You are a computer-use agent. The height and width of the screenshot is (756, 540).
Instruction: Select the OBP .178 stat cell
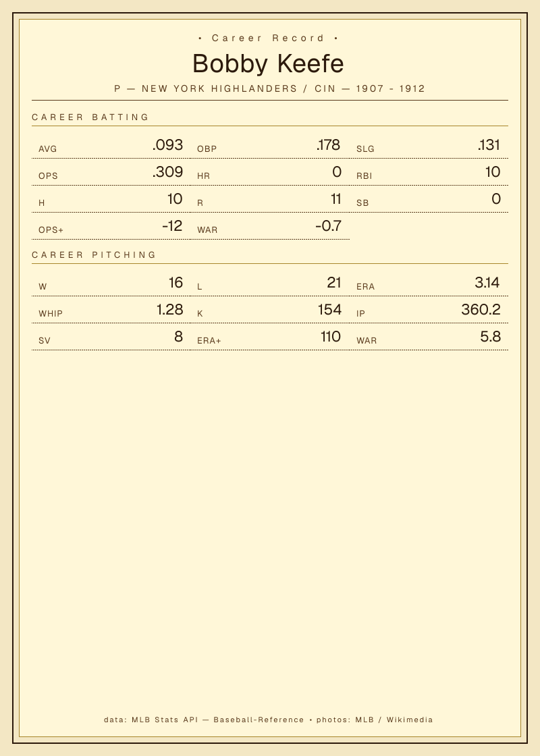pyautogui.click(x=269, y=145)
